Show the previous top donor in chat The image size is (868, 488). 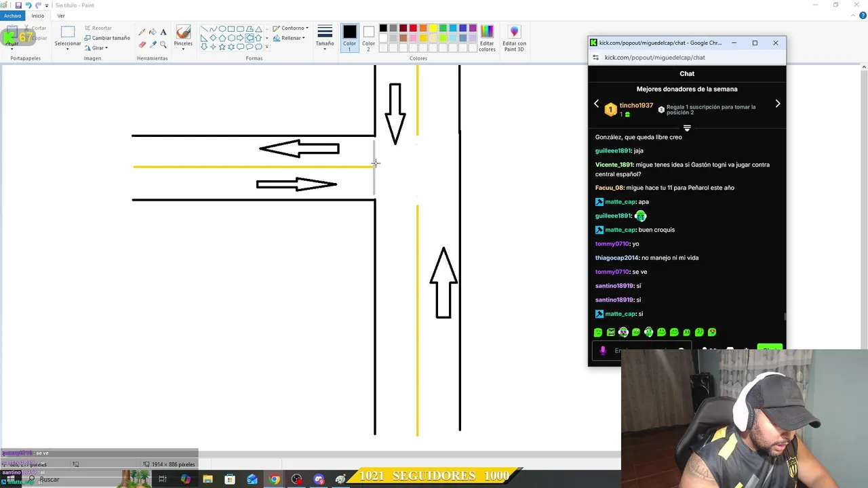click(x=597, y=104)
